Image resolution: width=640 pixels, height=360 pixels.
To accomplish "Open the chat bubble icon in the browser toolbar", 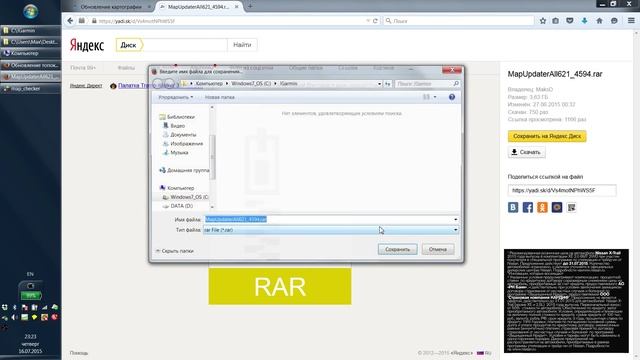I will coord(614,21).
